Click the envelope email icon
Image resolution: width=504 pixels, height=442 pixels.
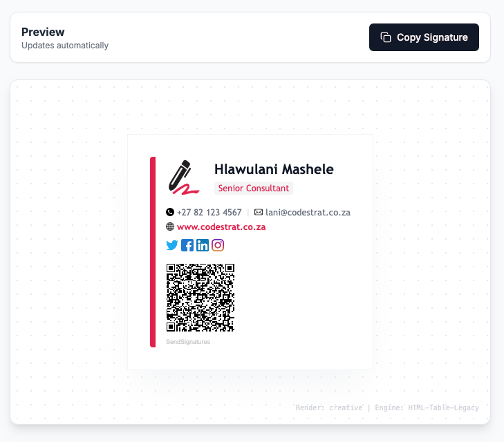click(259, 212)
